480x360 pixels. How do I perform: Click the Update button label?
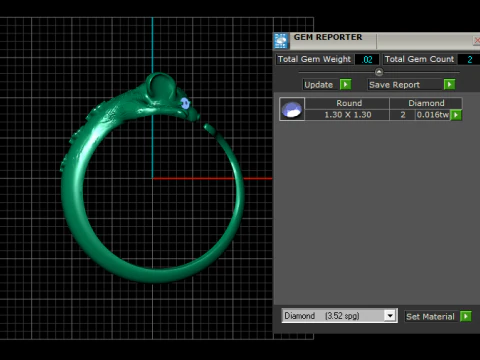[319, 85]
